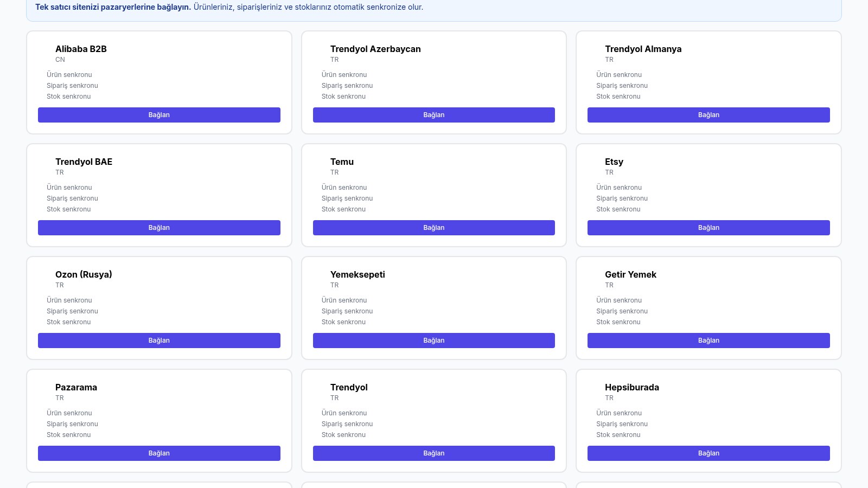Click "Stok senkronu" in Trendyol Almanya card
Image resolution: width=868 pixels, height=488 pixels.
point(618,97)
